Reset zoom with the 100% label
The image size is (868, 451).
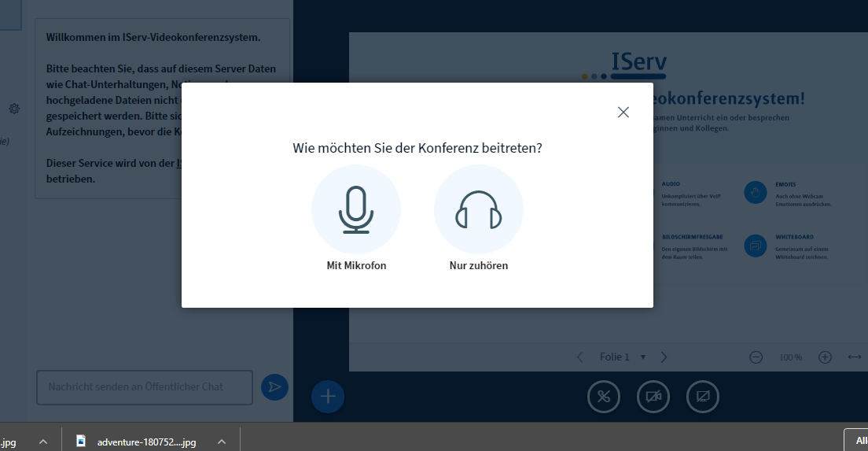[790, 357]
